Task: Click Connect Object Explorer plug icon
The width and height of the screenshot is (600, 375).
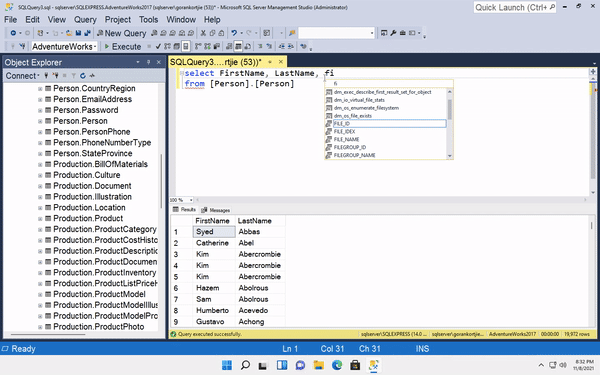Action: click(46, 76)
